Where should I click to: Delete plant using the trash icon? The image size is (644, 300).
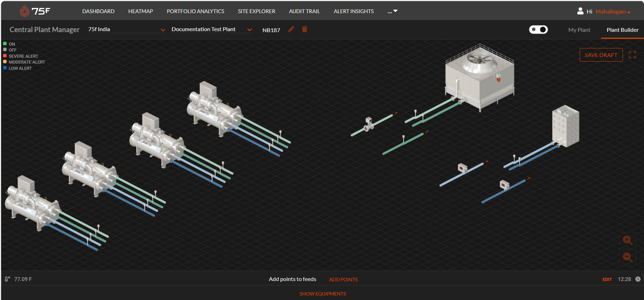point(304,29)
